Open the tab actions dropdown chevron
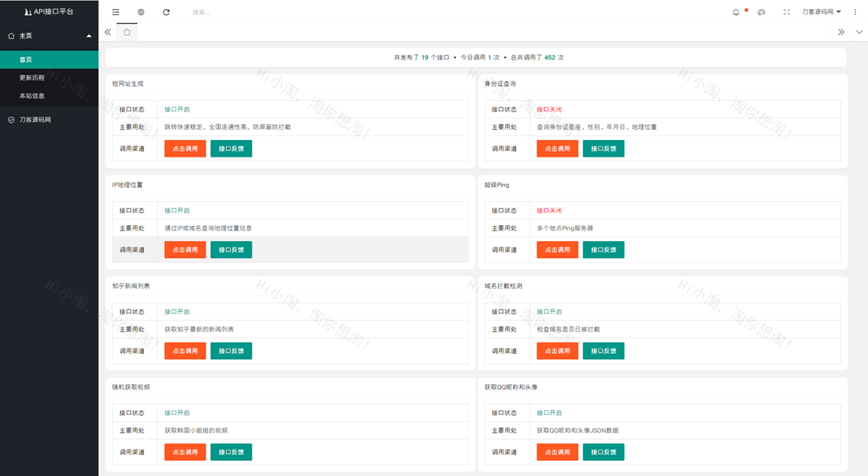The width and height of the screenshot is (868, 476). point(859,32)
